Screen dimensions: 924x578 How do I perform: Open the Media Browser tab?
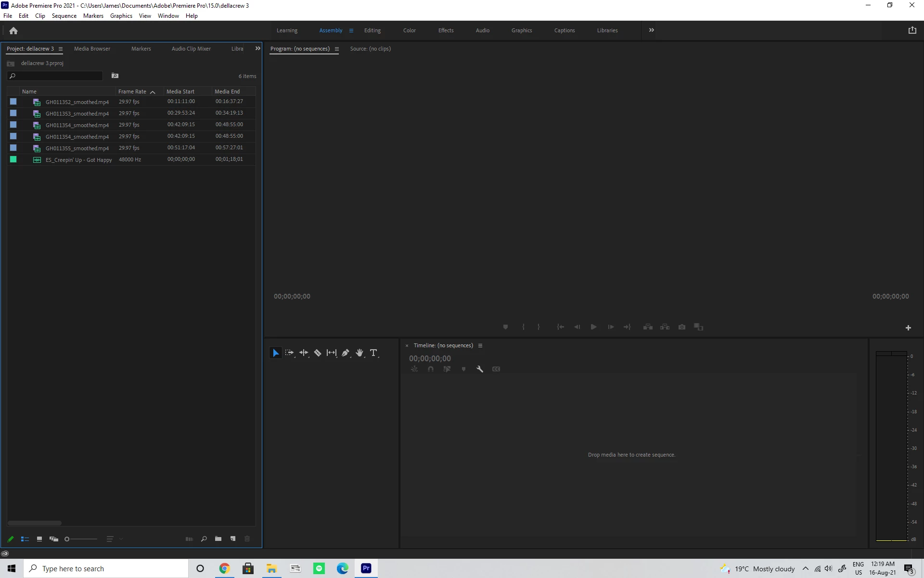point(92,49)
